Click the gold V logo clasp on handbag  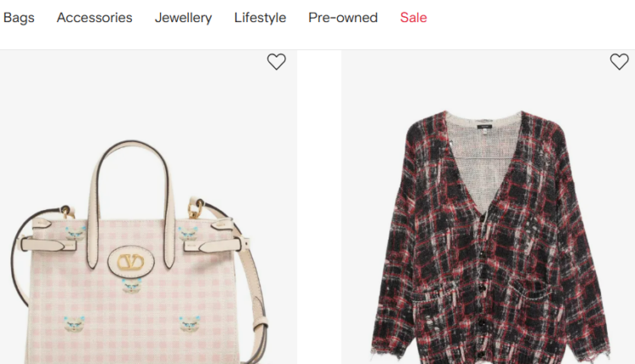pyautogui.click(x=130, y=262)
